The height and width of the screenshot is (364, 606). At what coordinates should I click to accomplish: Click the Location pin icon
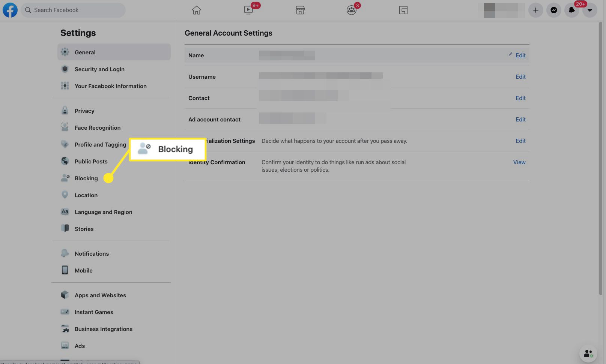(x=65, y=195)
